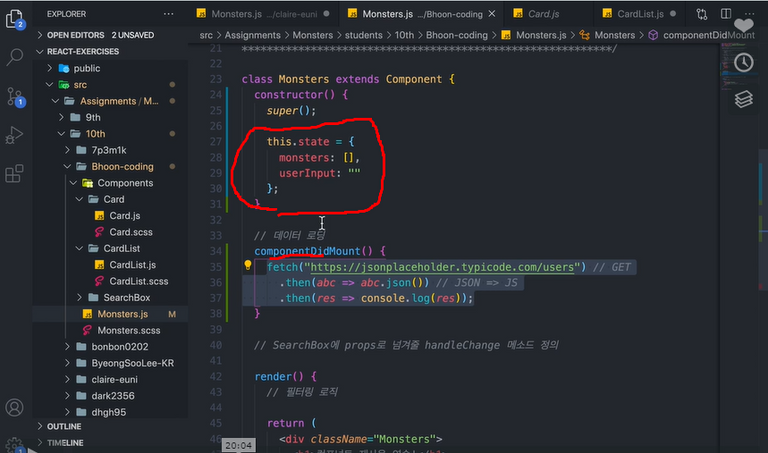Open the jsonplaceholder.typicode.com URL link

pos(442,267)
